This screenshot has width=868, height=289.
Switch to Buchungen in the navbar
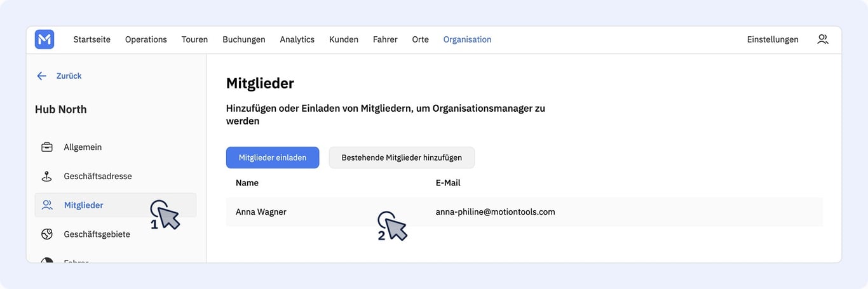coord(244,39)
